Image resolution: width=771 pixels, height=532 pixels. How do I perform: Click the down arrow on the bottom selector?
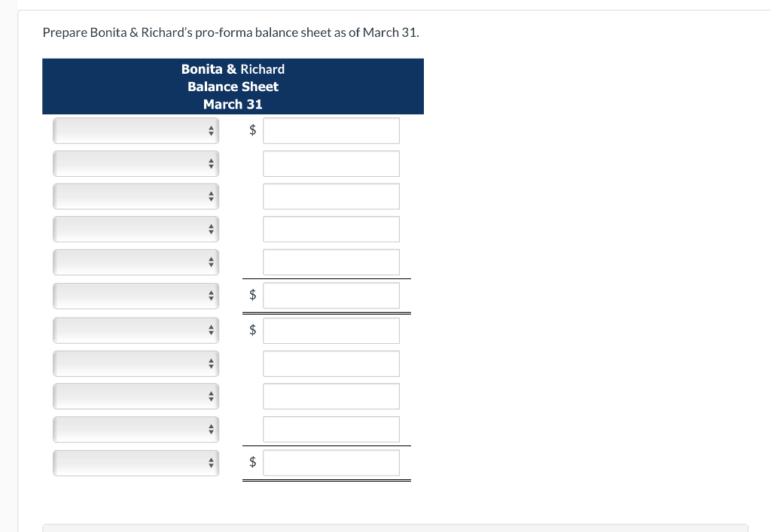point(211,466)
